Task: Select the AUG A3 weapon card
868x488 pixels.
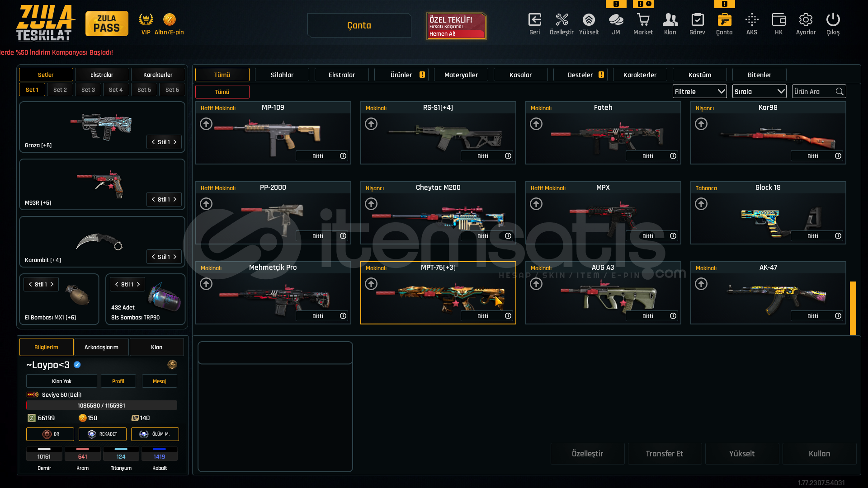Action: (x=603, y=293)
